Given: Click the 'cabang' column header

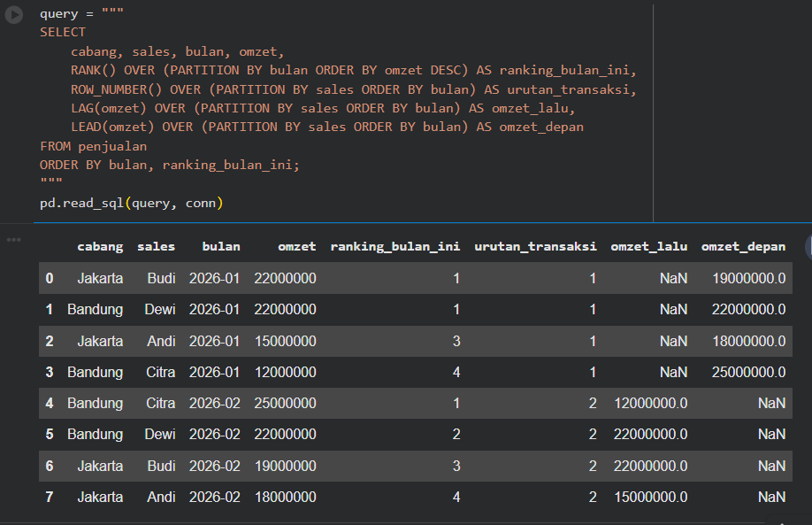Looking at the screenshot, I should (x=100, y=247).
